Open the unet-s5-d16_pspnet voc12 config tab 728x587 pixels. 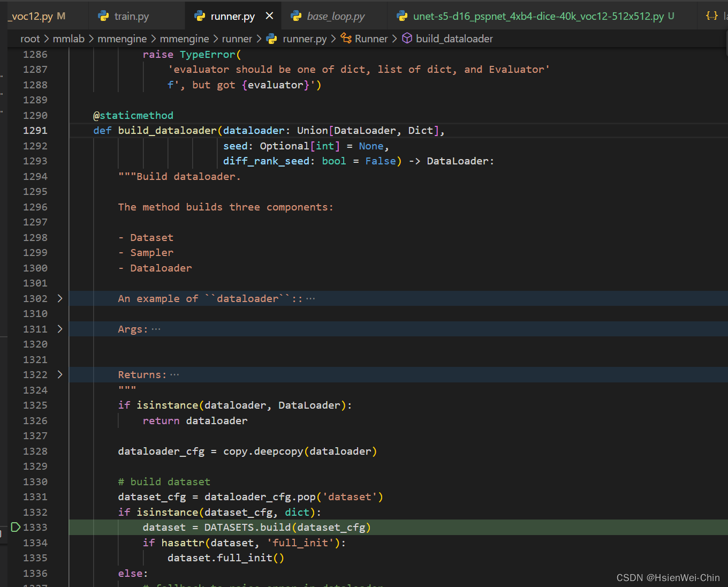pos(539,16)
